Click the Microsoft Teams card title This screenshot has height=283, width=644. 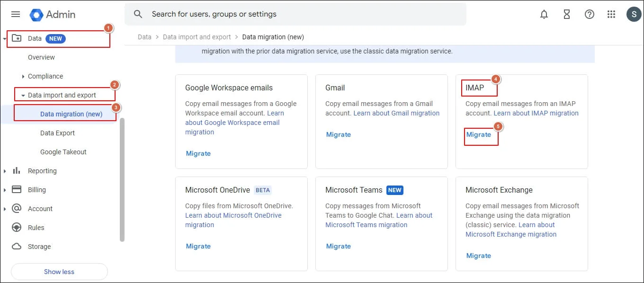tap(354, 190)
